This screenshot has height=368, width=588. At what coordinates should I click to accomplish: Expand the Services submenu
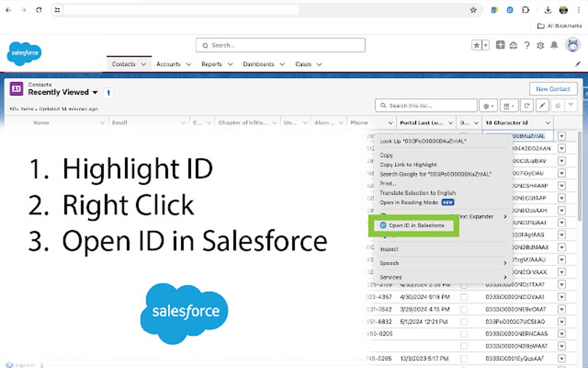443,277
